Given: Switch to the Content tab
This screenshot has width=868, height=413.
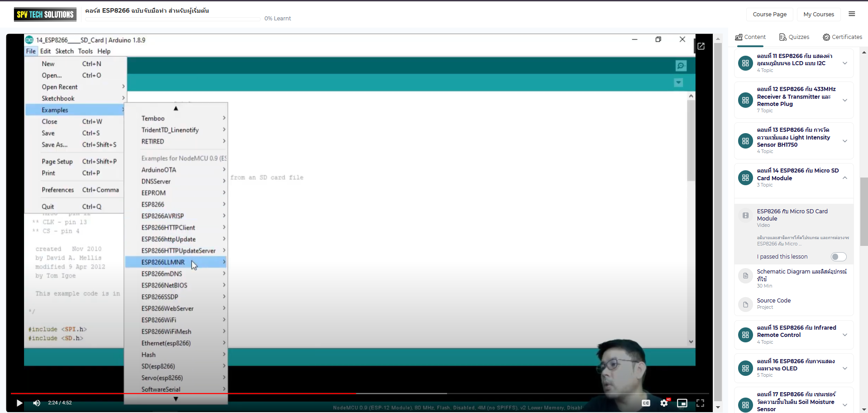Looking at the screenshot, I should (x=750, y=37).
